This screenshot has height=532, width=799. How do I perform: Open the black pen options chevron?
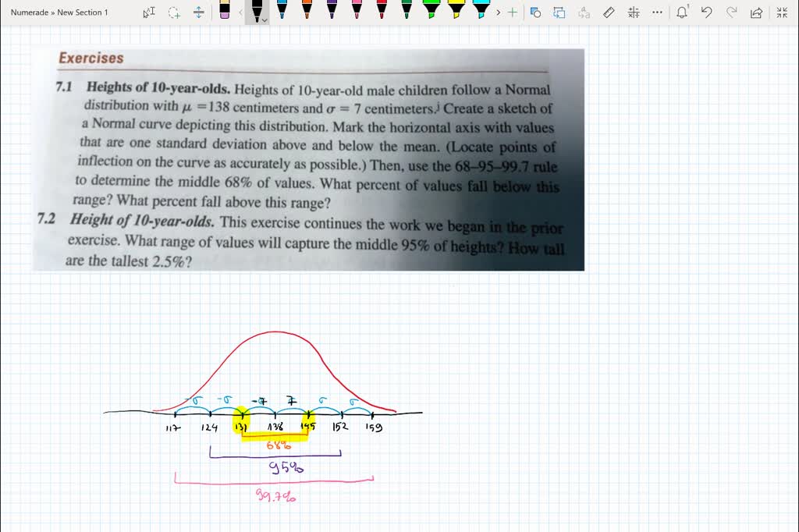tap(265, 18)
